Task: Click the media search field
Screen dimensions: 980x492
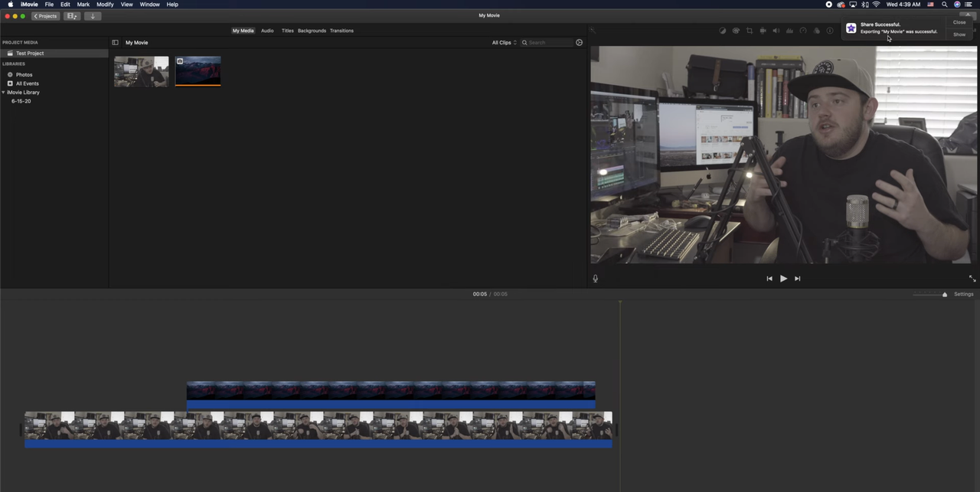Action: [546, 43]
